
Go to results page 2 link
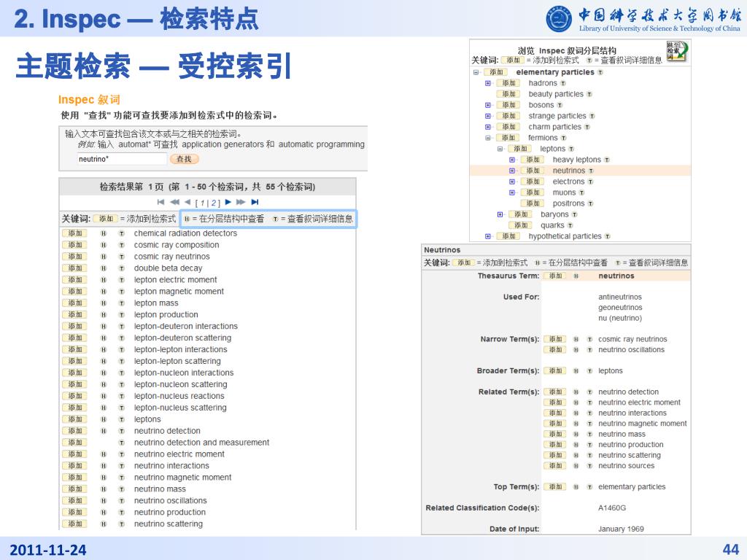point(213,203)
